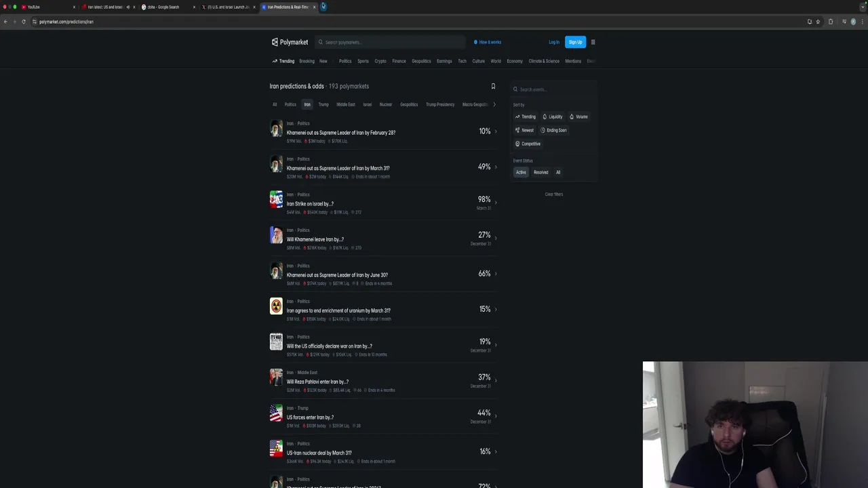This screenshot has width=868, height=488.
Task: Expand US forces enter Iran chevron
Action: pyautogui.click(x=496, y=416)
